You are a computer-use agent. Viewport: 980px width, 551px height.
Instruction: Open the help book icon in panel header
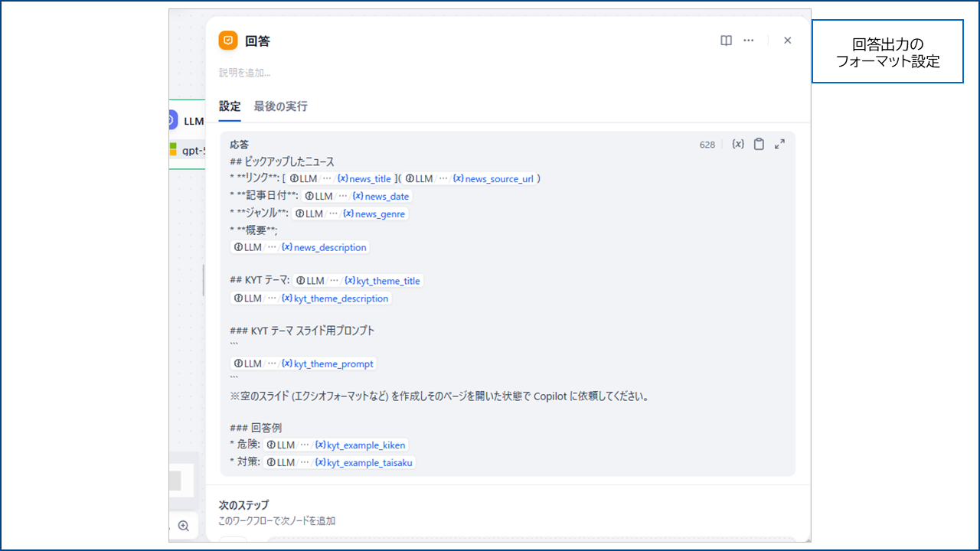coord(727,41)
